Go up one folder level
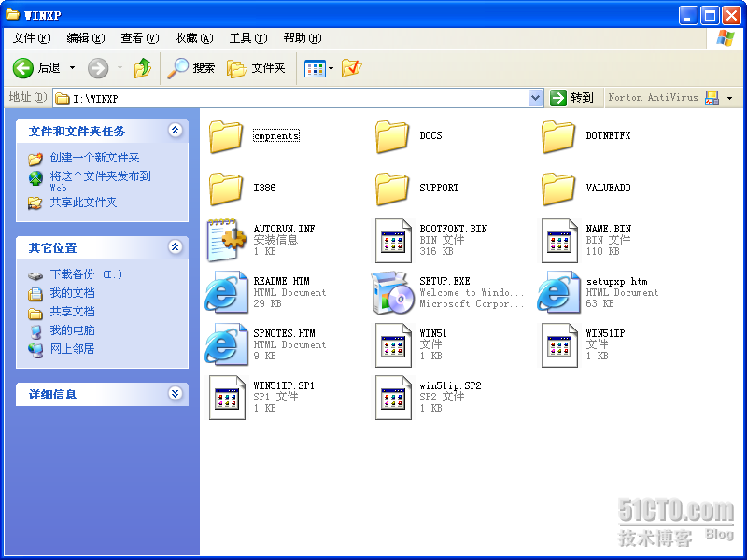Screen dimensions: 747x560 [x=143, y=68]
